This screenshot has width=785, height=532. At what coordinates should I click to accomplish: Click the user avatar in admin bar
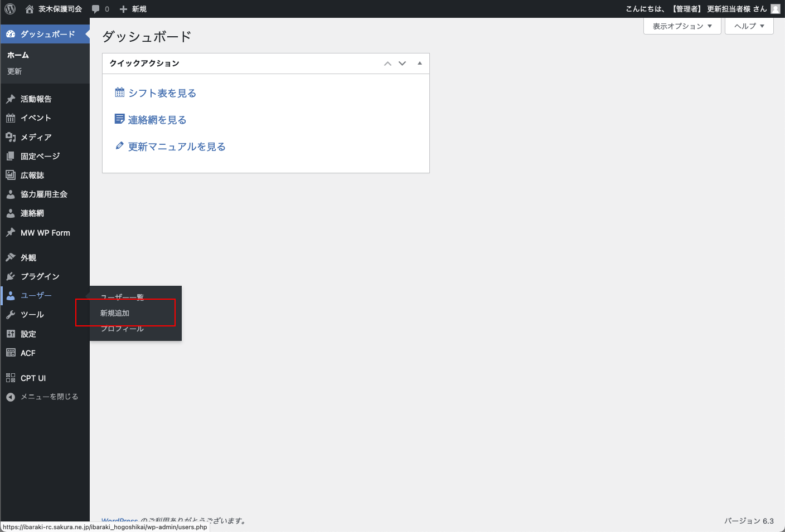pyautogui.click(x=775, y=9)
